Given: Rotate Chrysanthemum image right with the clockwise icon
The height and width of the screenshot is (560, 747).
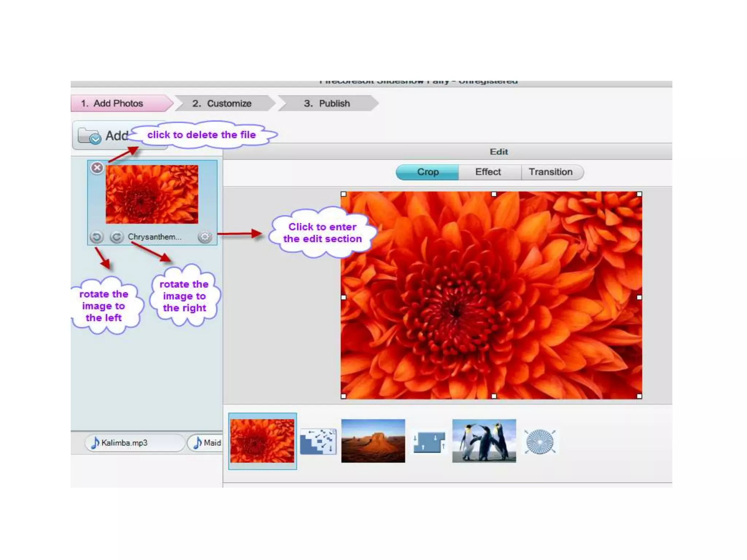Looking at the screenshot, I should click(x=117, y=237).
